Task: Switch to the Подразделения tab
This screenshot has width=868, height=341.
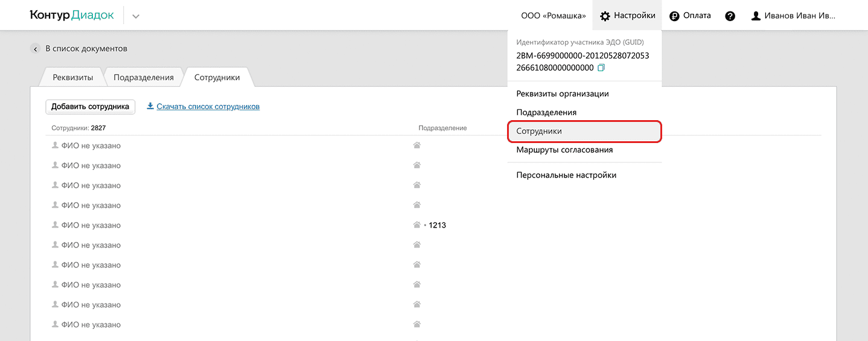Action: pyautogui.click(x=144, y=77)
